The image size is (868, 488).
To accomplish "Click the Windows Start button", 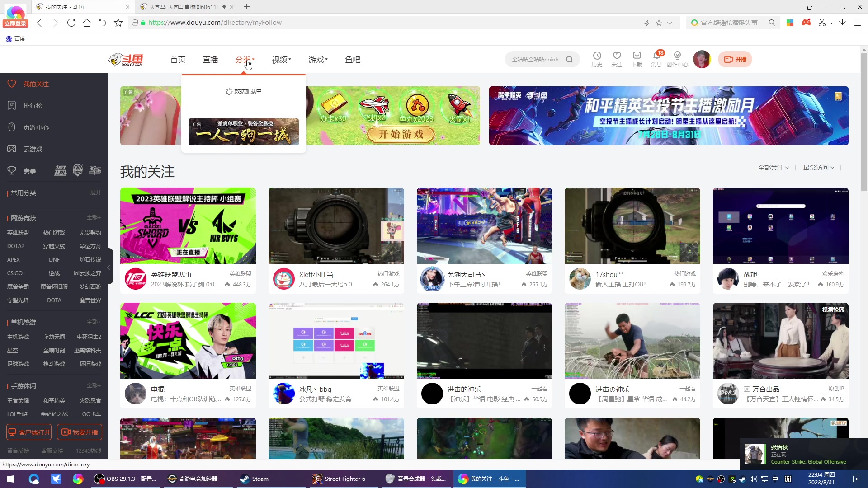I will coord(11,479).
